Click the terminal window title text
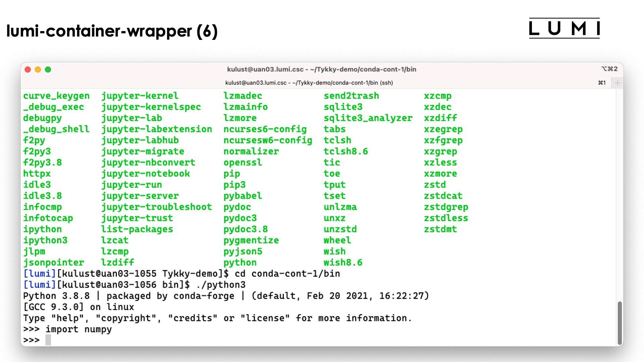Screen dimensions: 644x362 [x=321, y=69]
